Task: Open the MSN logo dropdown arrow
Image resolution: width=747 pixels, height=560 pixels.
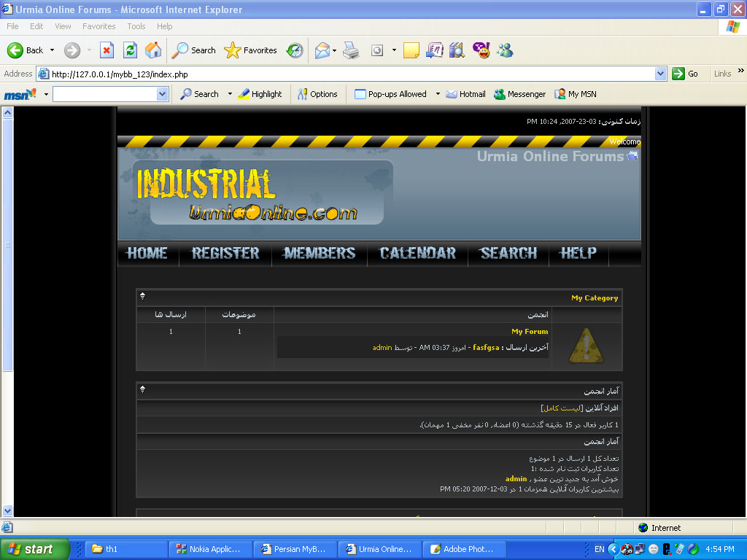Action: point(46,94)
